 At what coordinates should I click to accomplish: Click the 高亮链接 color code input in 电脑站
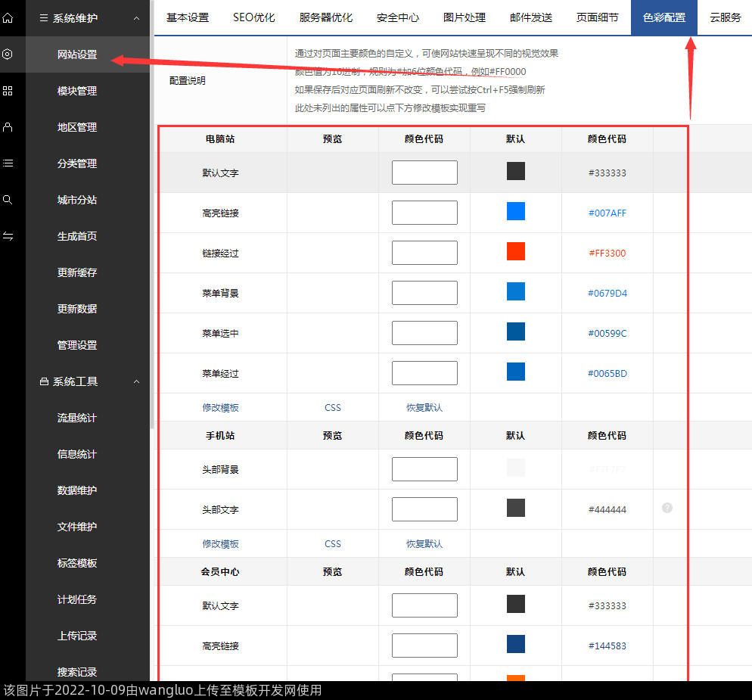coord(424,213)
